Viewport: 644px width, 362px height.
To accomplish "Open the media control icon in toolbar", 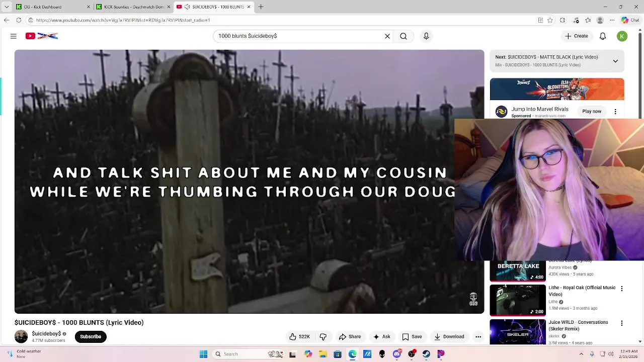I will pos(576,20).
